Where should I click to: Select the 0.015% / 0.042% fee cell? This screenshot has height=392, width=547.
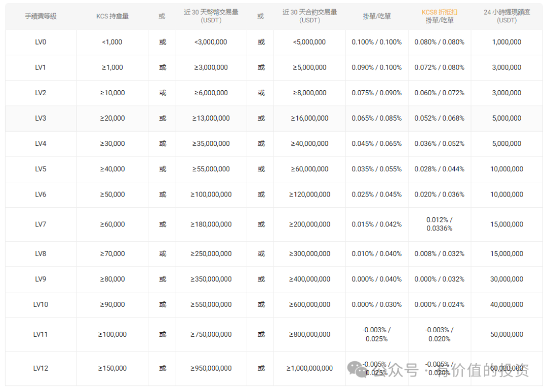[377, 224]
